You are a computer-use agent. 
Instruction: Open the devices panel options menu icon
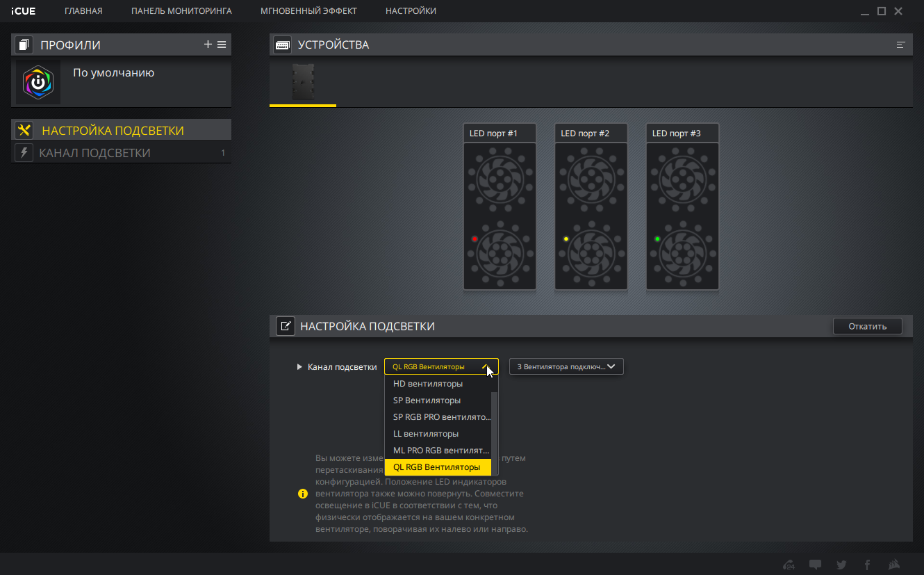[x=901, y=44]
